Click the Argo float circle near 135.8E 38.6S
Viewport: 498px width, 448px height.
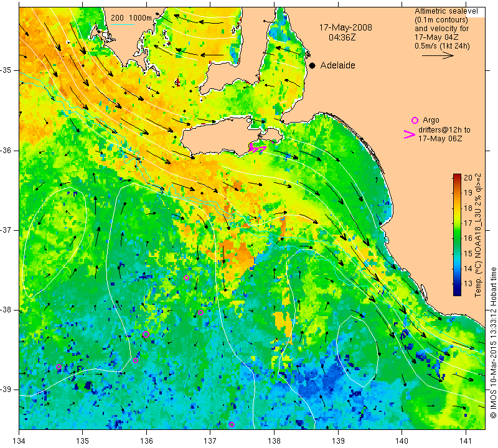(135, 360)
